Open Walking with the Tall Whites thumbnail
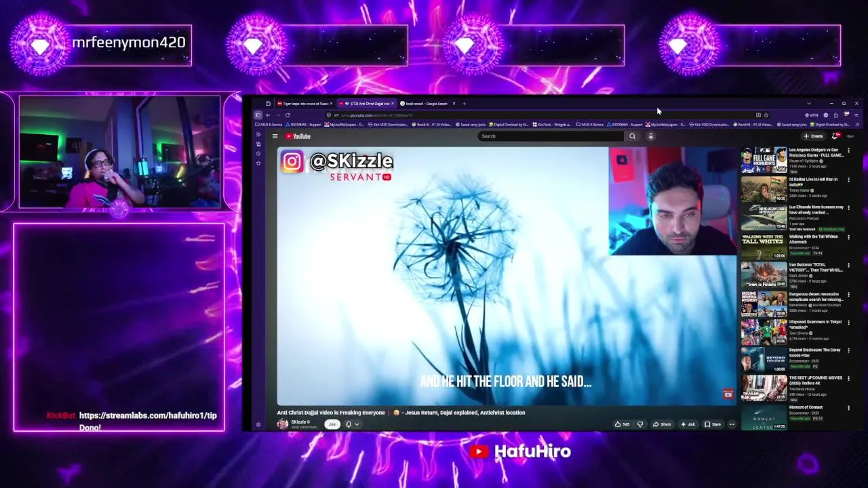The height and width of the screenshot is (488, 868). [764, 247]
